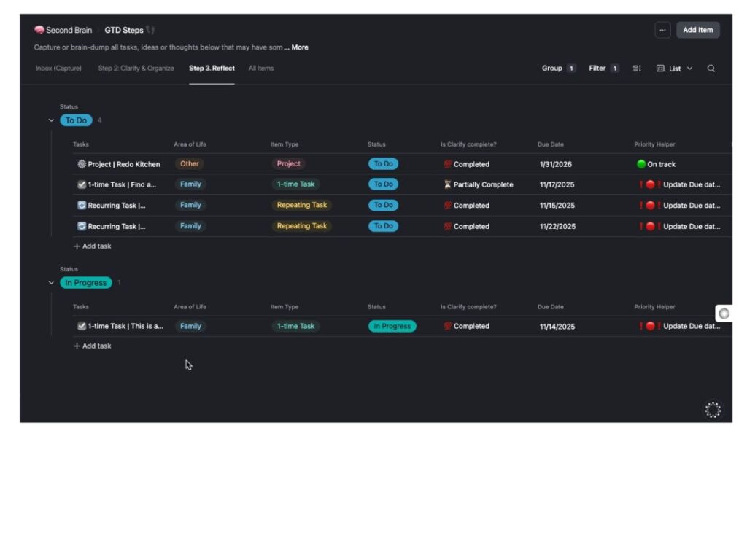Click the Add Item button
This screenshot has width=747, height=560.
coord(697,30)
